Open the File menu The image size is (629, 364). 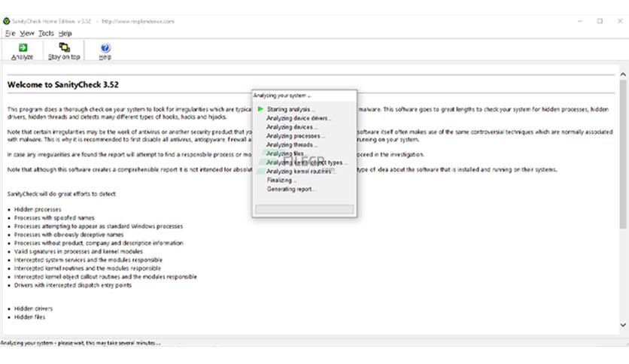(x=11, y=33)
